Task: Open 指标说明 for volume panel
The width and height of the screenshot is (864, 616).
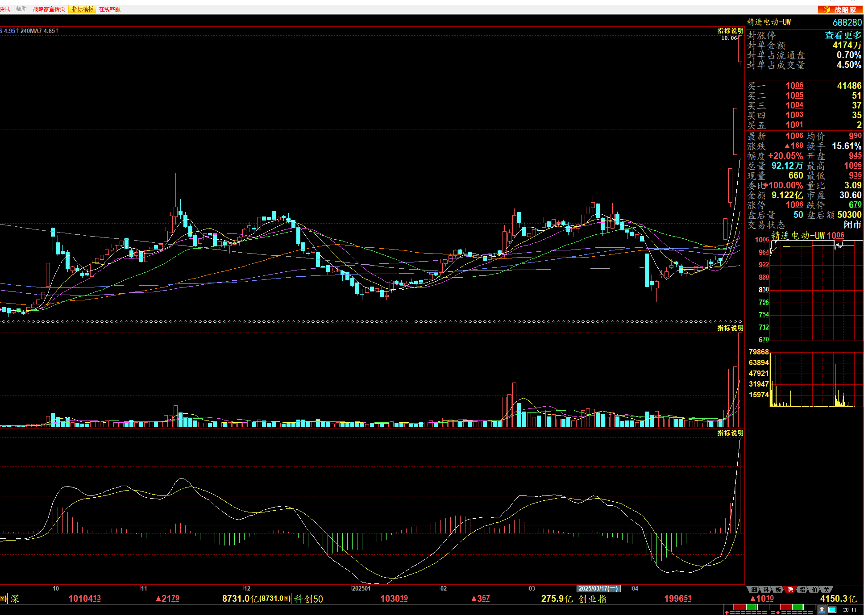Action: [730, 328]
